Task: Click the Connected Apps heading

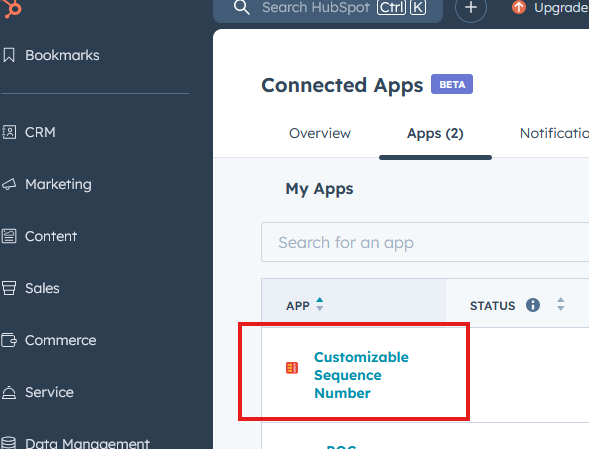Action: (x=342, y=86)
